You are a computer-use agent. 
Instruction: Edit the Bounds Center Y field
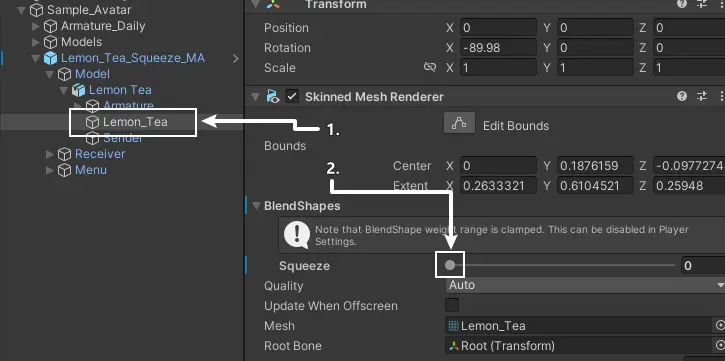click(x=595, y=166)
